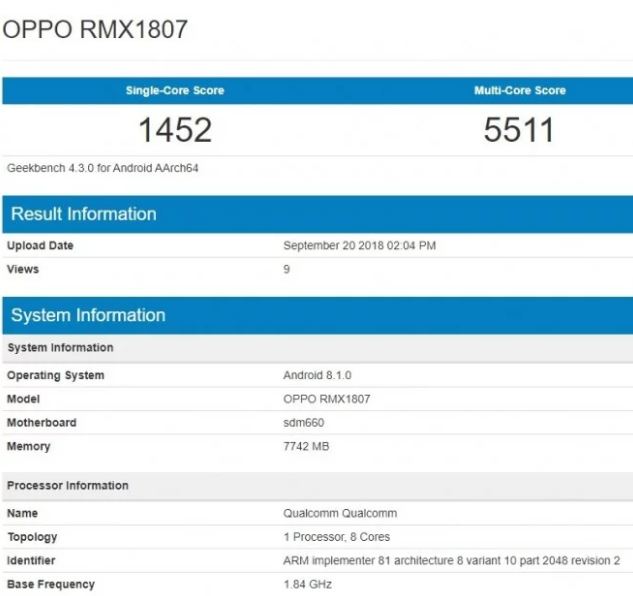The width and height of the screenshot is (633, 596).
Task: Click the OPPO RMX1807 page title
Action: click(x=95, y=29)
